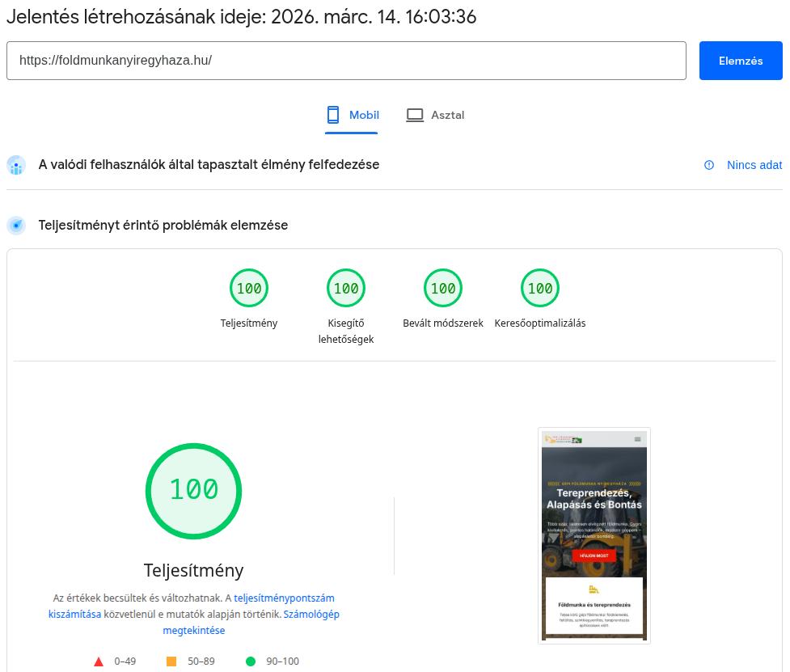Click the info icon next to Nincs adat
Screen dimensions: 790x672
(x=709, y=165)
